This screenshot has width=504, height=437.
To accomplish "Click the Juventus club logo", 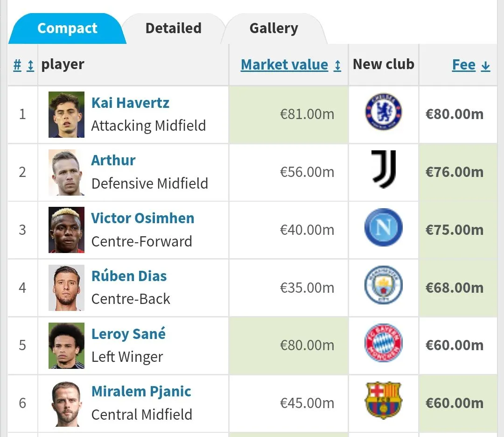I will (383, 169).
